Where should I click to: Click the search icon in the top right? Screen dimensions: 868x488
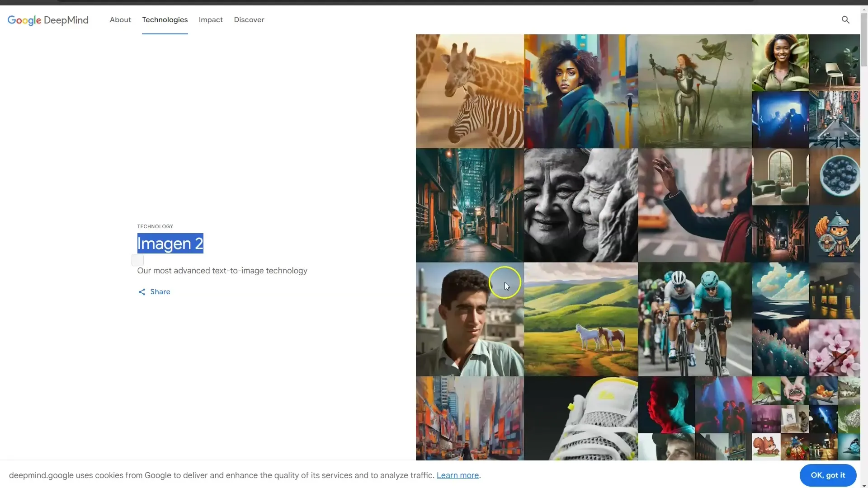point(845,20)
